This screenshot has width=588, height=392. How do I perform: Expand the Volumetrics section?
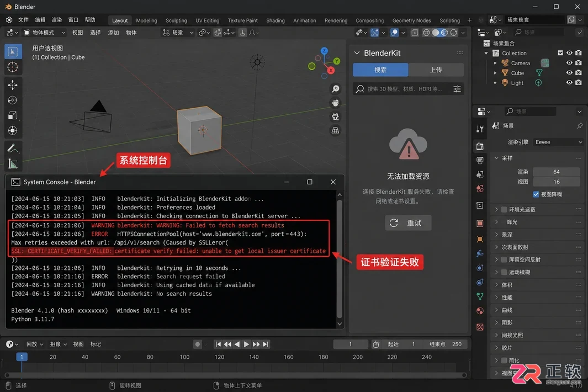pos(497,285)
